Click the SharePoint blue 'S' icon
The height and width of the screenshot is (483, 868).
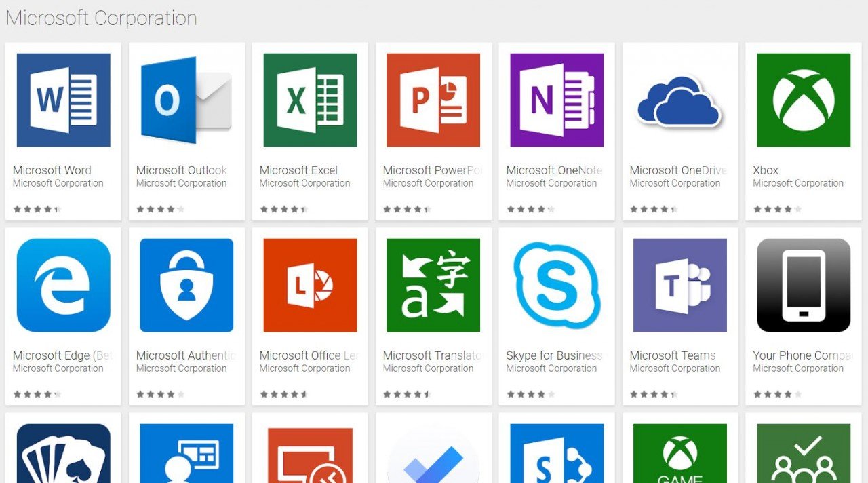[557, 453]
